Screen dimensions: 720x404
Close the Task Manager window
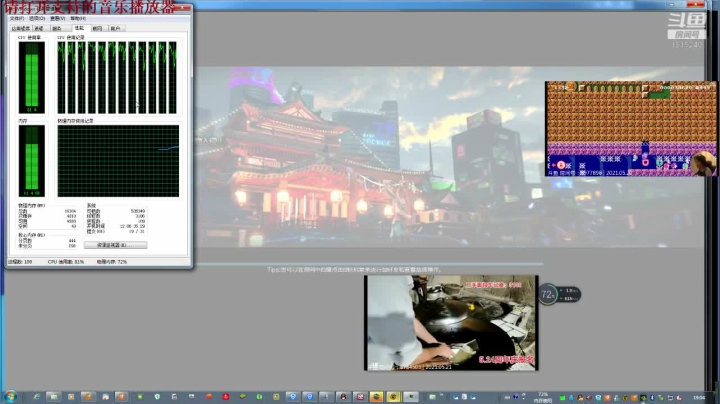183,8
